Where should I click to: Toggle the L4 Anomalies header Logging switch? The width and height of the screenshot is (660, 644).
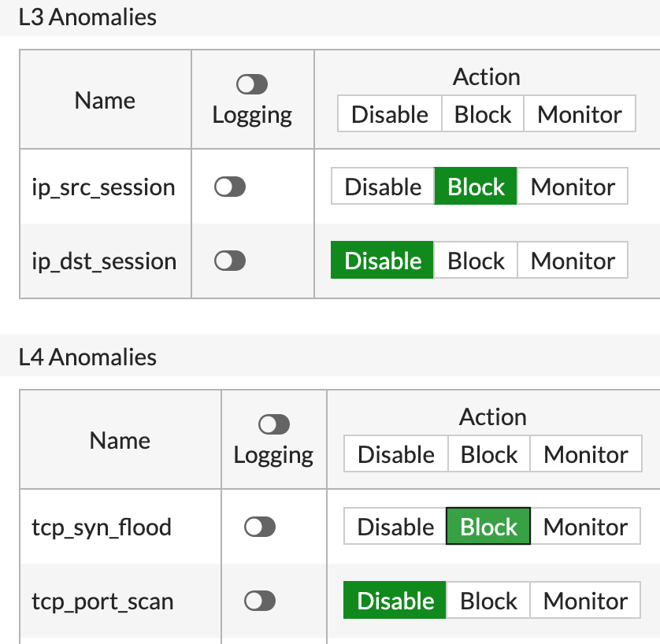coord(273,425)
